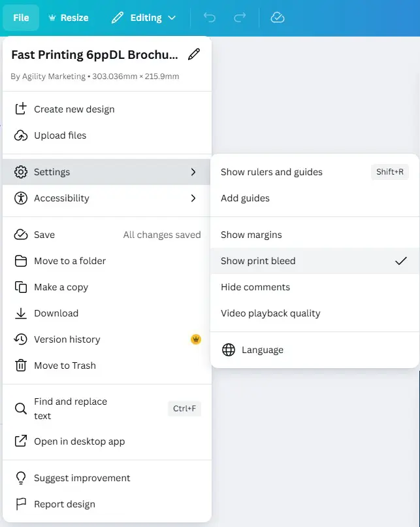Select Make a copy menu entry

click(x=61, y=287)
